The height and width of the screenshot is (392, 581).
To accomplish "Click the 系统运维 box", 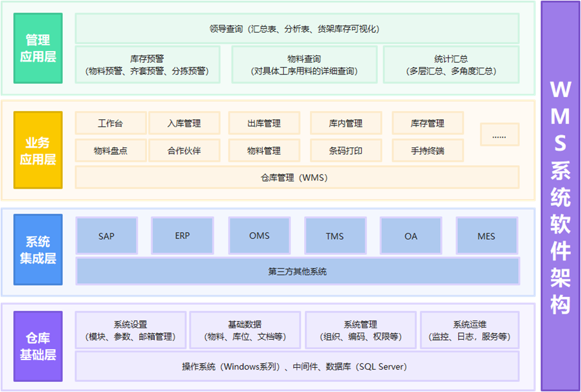I will (x=469, y=330).
